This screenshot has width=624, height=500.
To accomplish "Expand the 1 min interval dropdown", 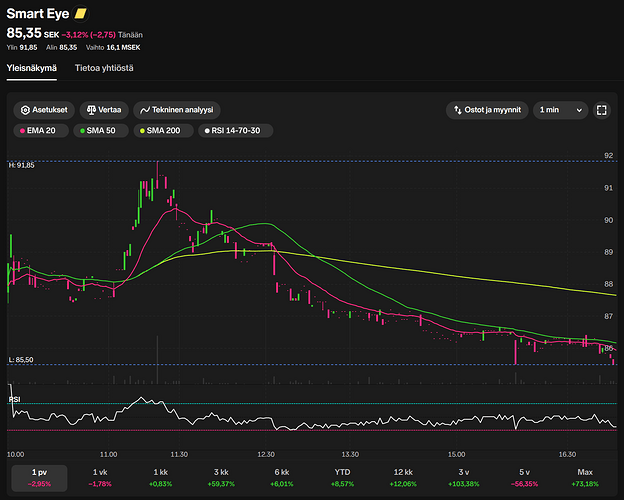I will click(561, 110).
